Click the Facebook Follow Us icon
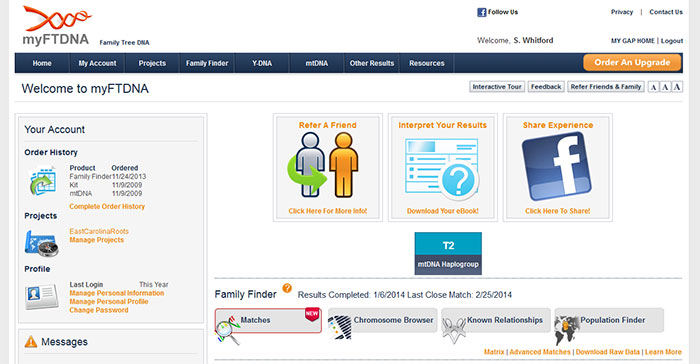 tap(481, 12)
